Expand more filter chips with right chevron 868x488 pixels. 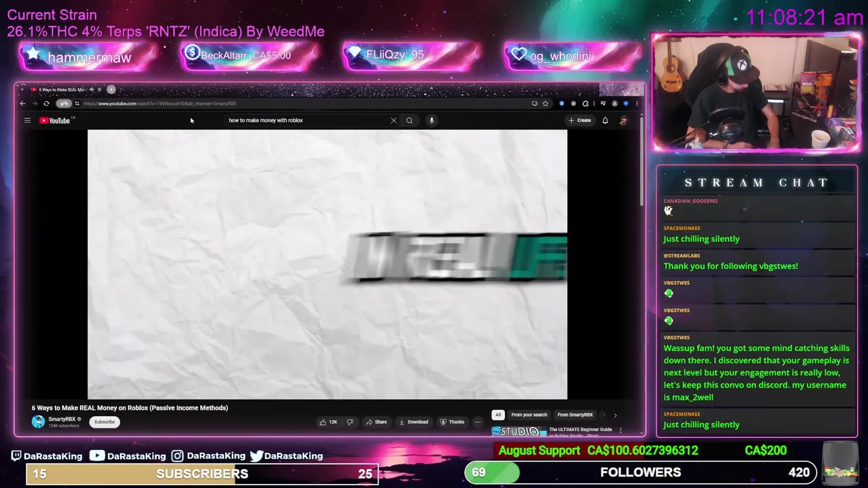[615, 415]
